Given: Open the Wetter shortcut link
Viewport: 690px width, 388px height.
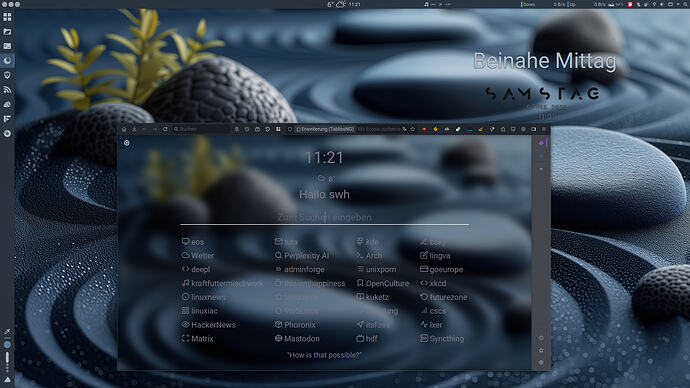Looking at the screenshot, I should point(198,256).
